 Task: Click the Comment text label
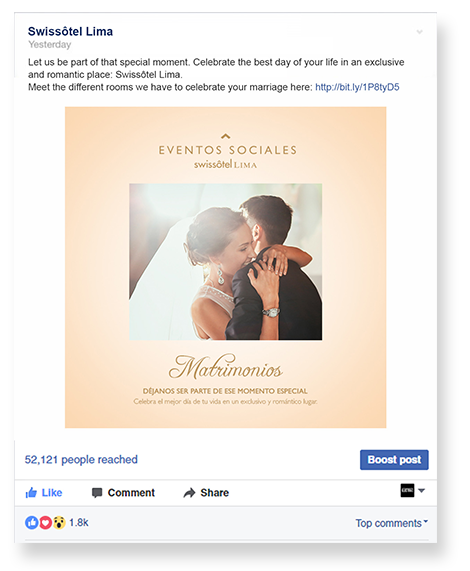pyautogui.click(x=131, y=493)
